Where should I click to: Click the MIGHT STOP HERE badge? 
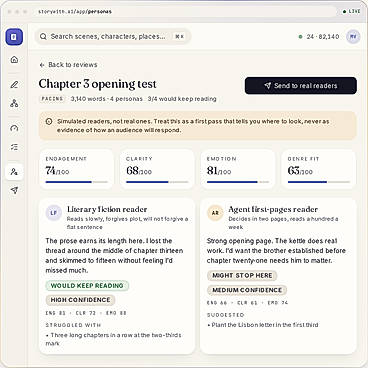click(x=242, y=276)
